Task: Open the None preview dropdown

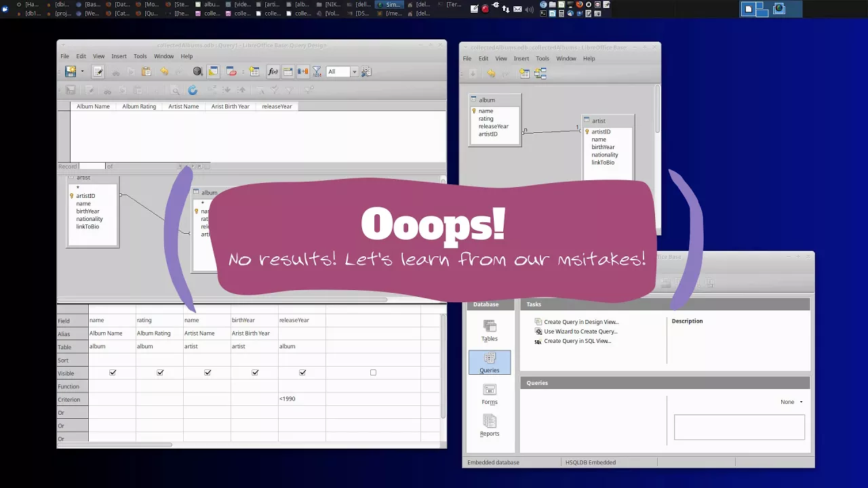Action: (x=791, y=402)
